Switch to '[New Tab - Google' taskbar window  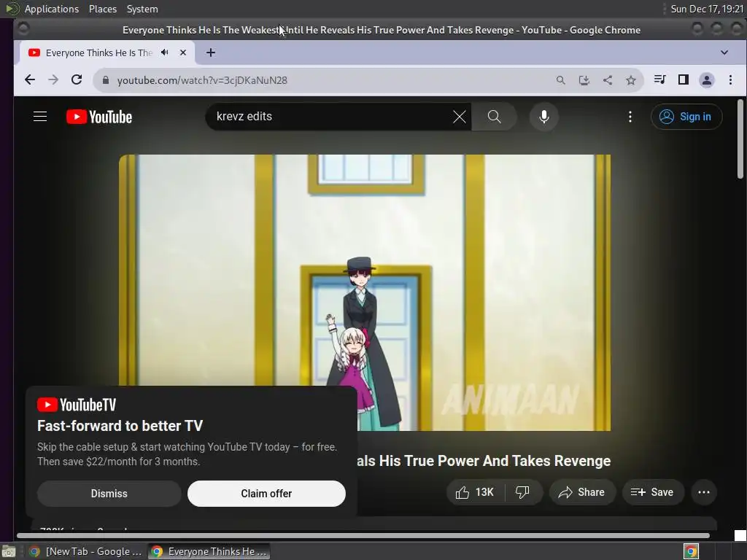coord(85,551)
